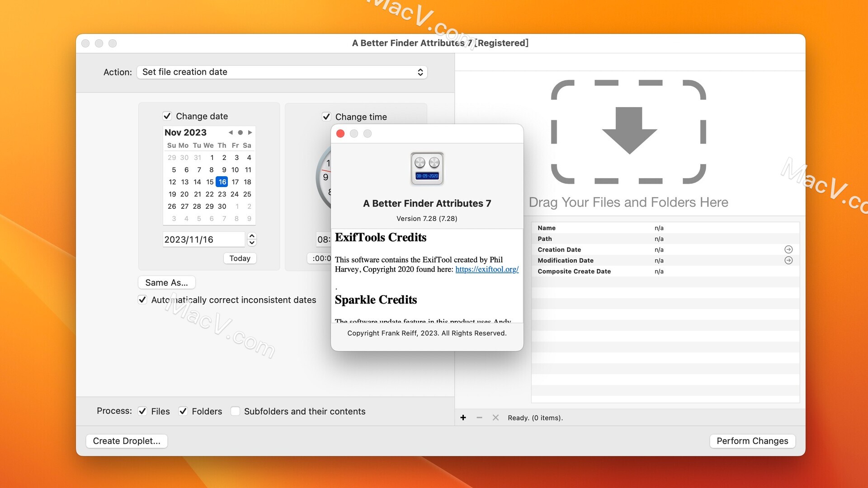Click the Same As... button
This screenshot has height=488, width=868.
tap(166, 282)
